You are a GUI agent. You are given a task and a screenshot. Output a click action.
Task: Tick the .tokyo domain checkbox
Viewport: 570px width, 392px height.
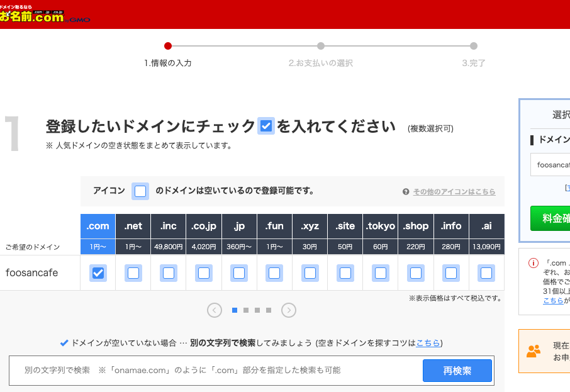(x=380, y=273)
